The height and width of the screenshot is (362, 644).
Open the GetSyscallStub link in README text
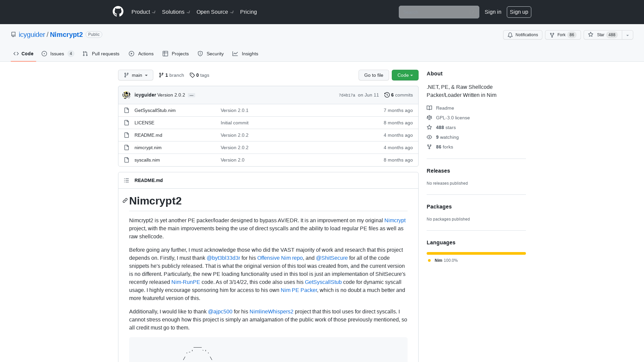323,282
